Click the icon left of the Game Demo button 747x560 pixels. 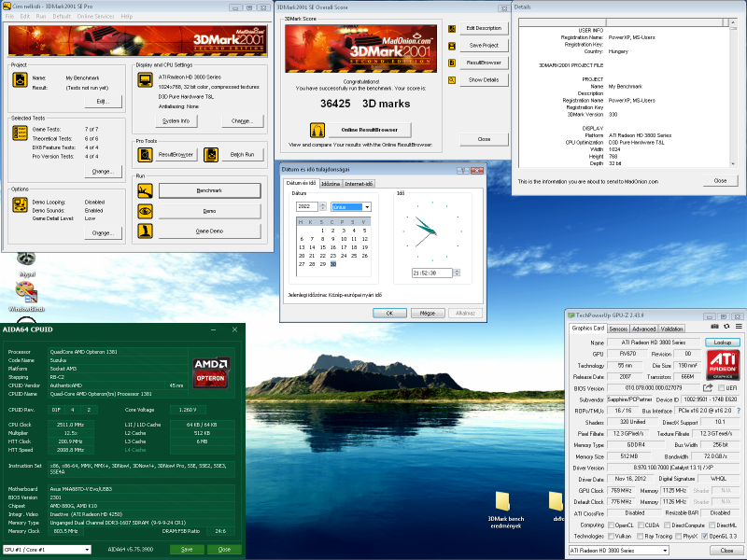pyautogui.click(x=146, y=231)
